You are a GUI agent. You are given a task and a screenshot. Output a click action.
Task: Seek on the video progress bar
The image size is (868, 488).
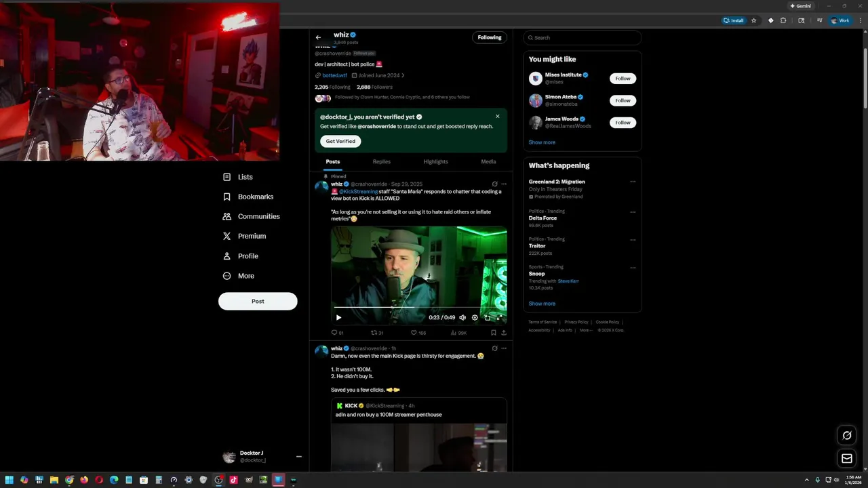pos(418,307)
